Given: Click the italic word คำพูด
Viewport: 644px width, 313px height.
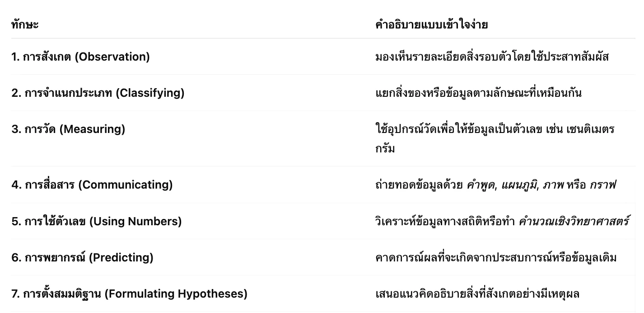Looking at the screenshot, I should pyautogui.click(x=480, y=185).
